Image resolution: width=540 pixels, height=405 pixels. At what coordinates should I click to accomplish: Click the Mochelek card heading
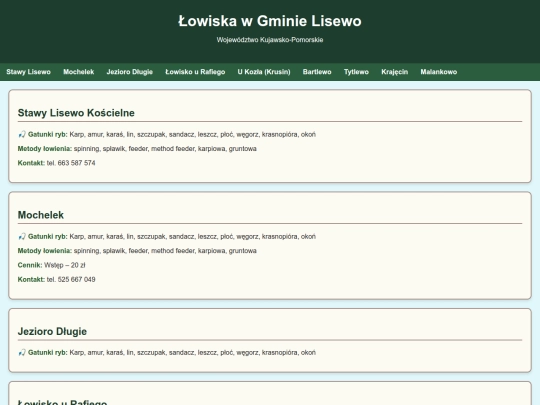[x=41, y=215]
